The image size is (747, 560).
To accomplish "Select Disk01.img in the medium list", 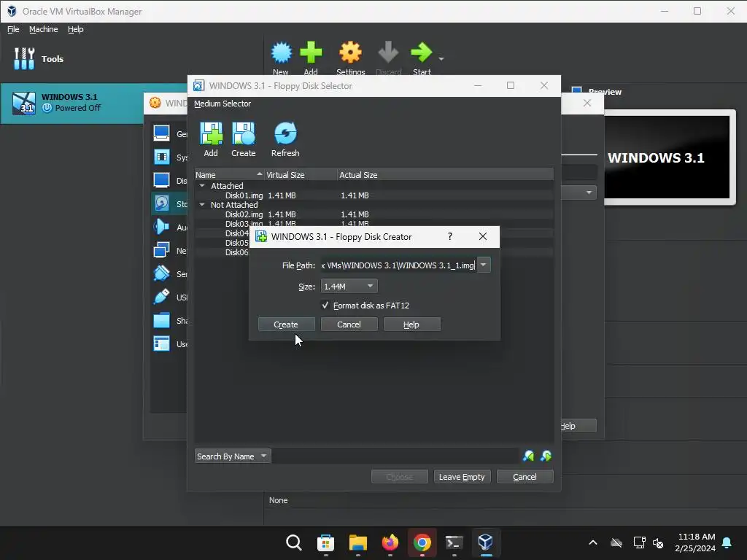I will [x=244, y=195].
